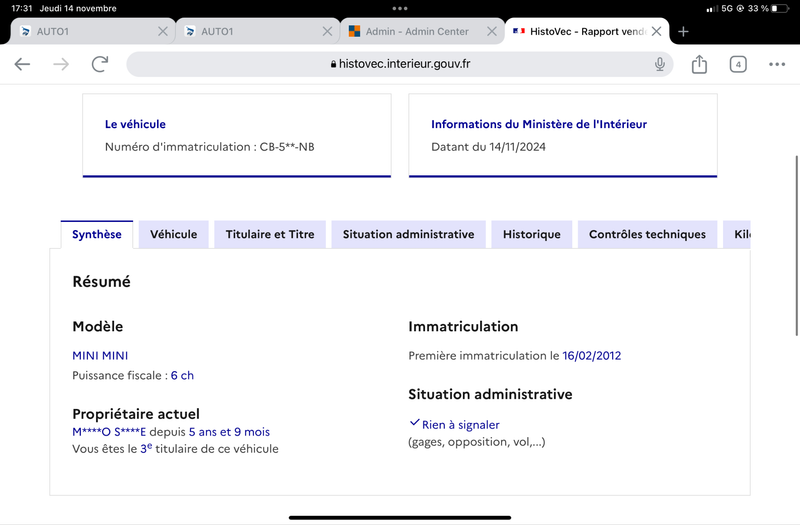Click the owner name M****O S****E
The height and width of the screenshot is (525, 800).
(x=109, y=432)
